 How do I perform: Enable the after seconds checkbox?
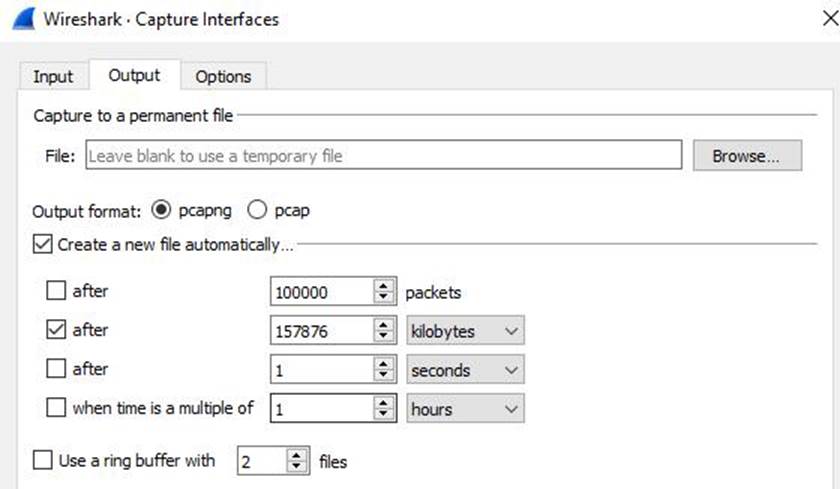(x=57, y=370)
